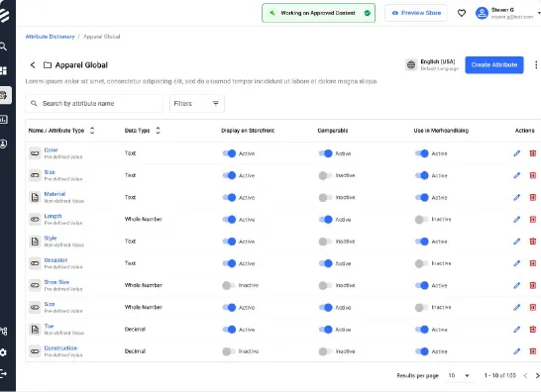This screenshot has height=392, width=541.
Task: Edit the Material attribute
Action: coord(516,197)
